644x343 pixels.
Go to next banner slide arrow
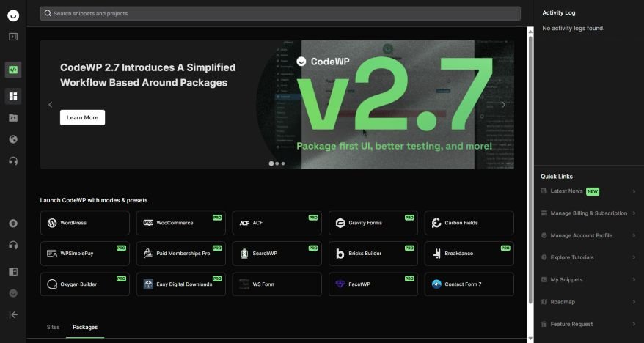click(503, 105)
